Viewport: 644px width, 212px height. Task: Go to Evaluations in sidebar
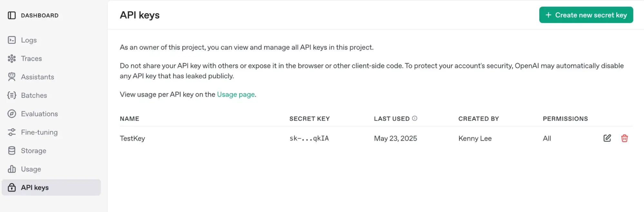click(39, 114)
